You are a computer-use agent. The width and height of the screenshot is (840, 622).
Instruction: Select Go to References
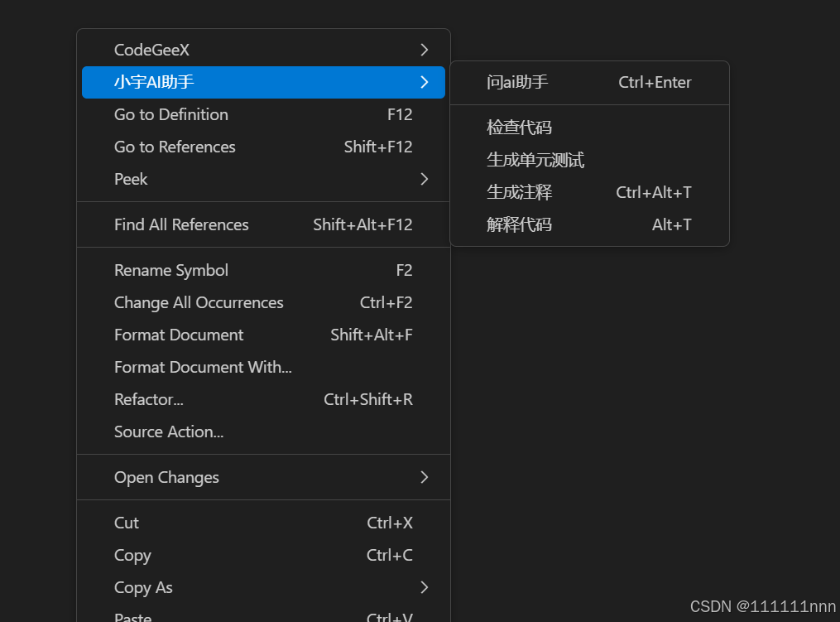175,147
